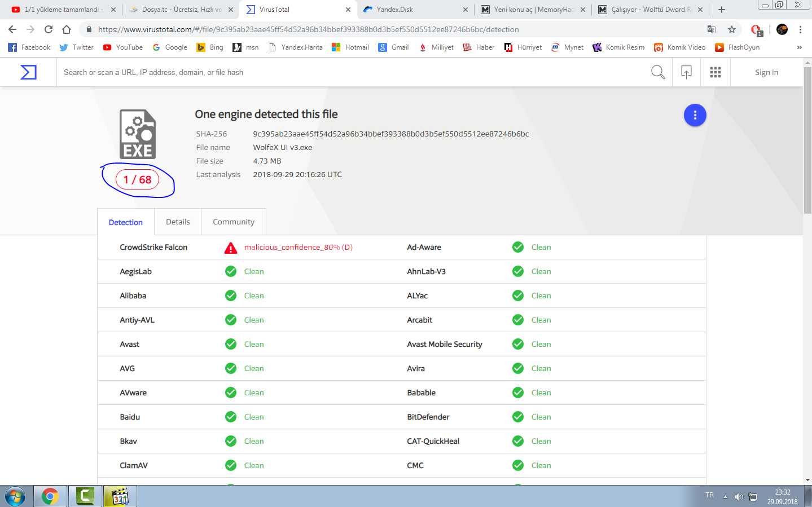Switch to the 'Yeni konu aç' MemoryHackers tab
The width and height of the screenshot is (812, 507).
(534, 10)
